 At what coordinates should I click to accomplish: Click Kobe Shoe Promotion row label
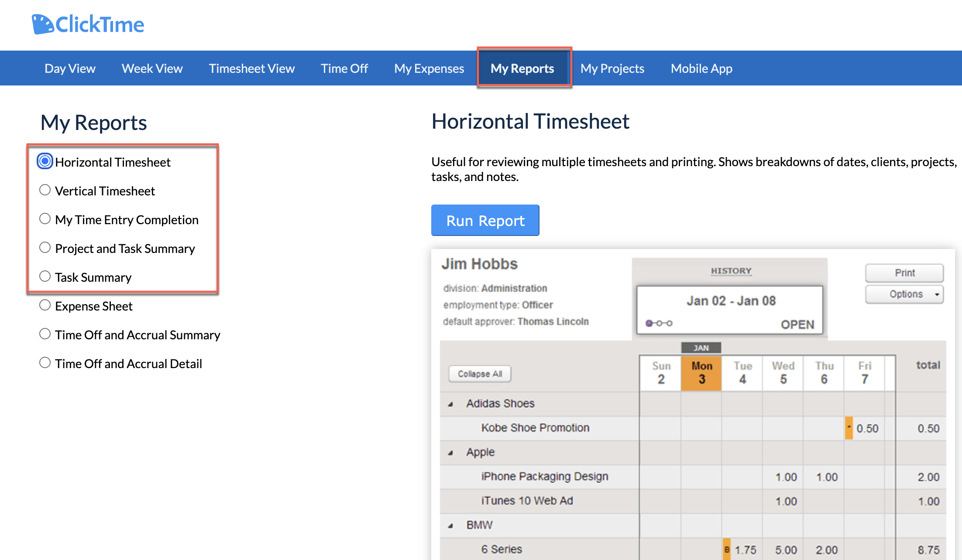point(535,428)
